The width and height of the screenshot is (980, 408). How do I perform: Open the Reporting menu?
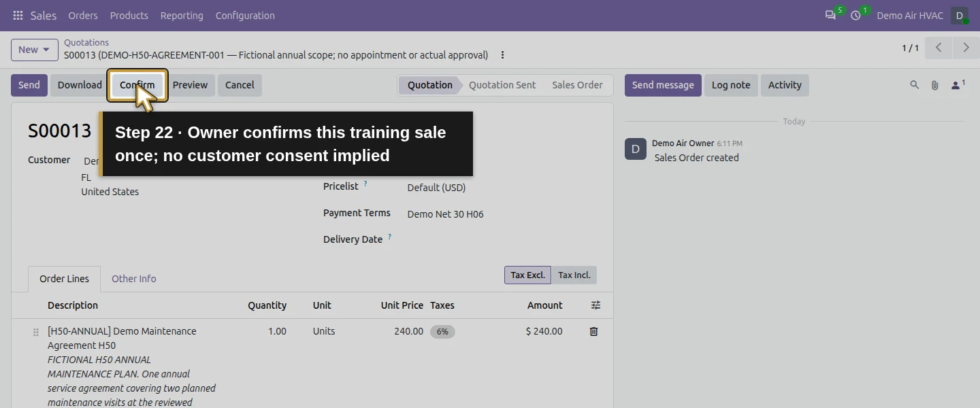(x=182, y=15)
